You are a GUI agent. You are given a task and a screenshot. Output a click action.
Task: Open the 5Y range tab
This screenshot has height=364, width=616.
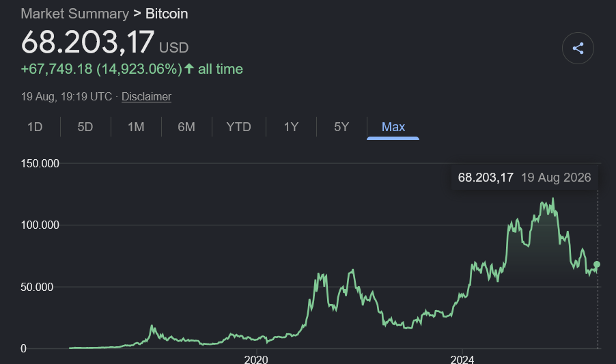(x=341, y=127)
